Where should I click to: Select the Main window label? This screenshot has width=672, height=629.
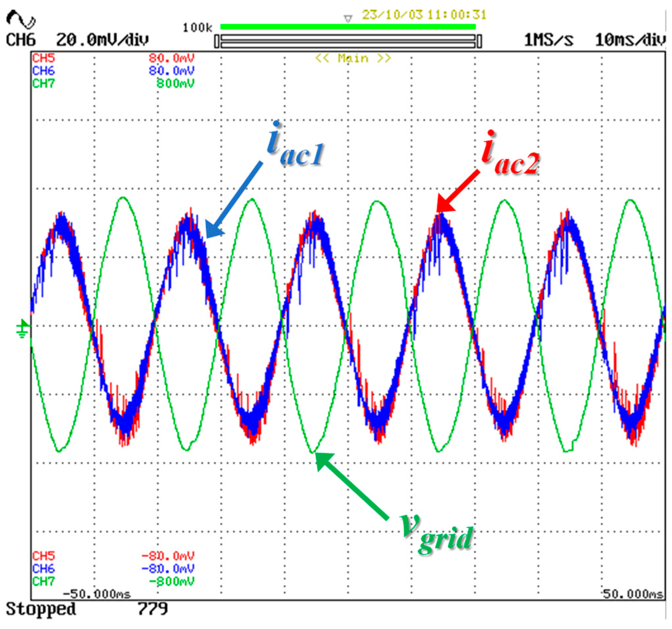click(x=353, y=59)
